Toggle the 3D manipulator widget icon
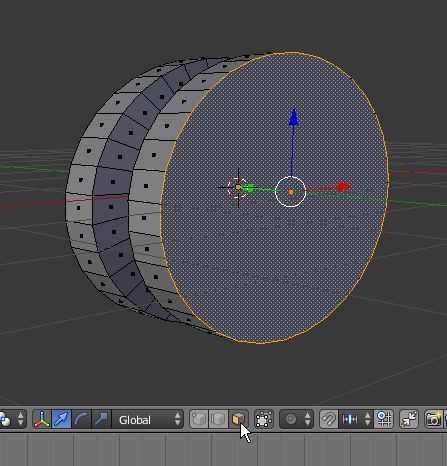 [x=42, y=419]
